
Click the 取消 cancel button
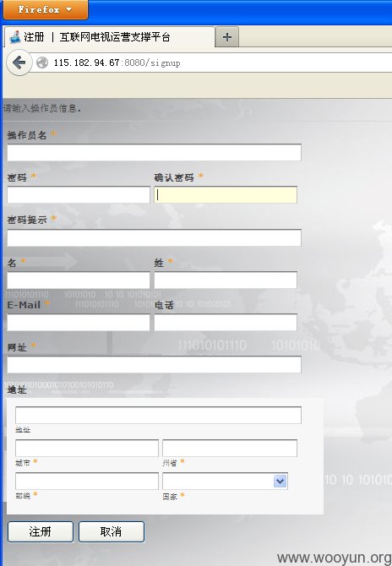coord(112,531)
